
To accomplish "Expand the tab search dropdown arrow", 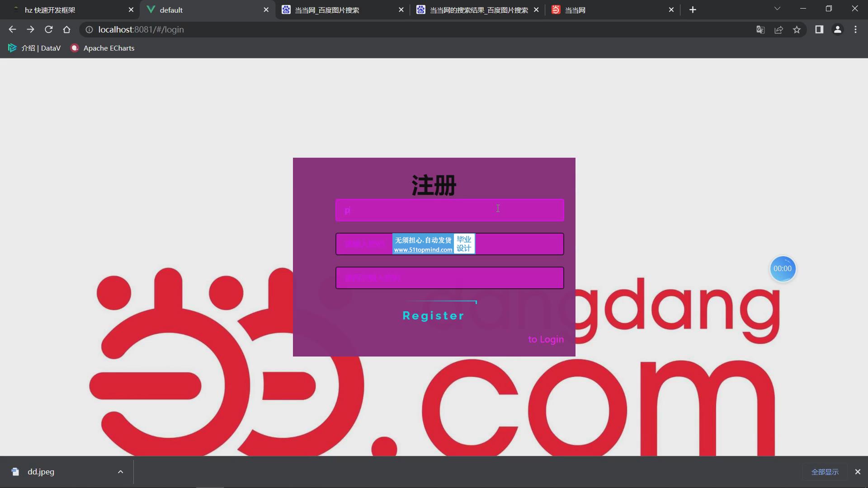I will click(x=777, y=9).
